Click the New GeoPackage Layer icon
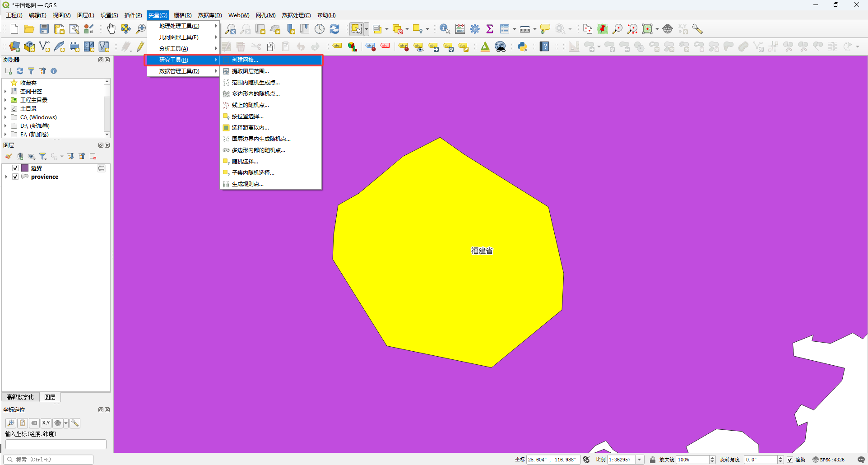The image size is (868, 465). click(x=29, y=46)
